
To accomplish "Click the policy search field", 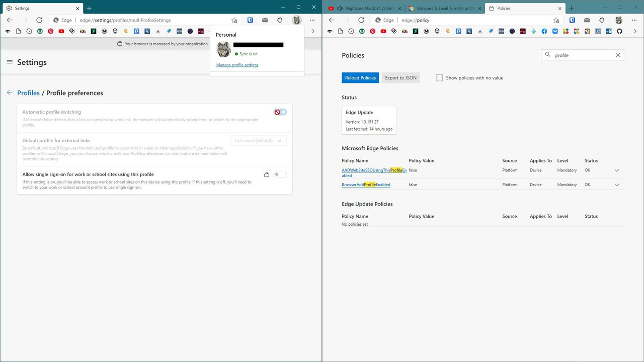I will pos(582,55).
